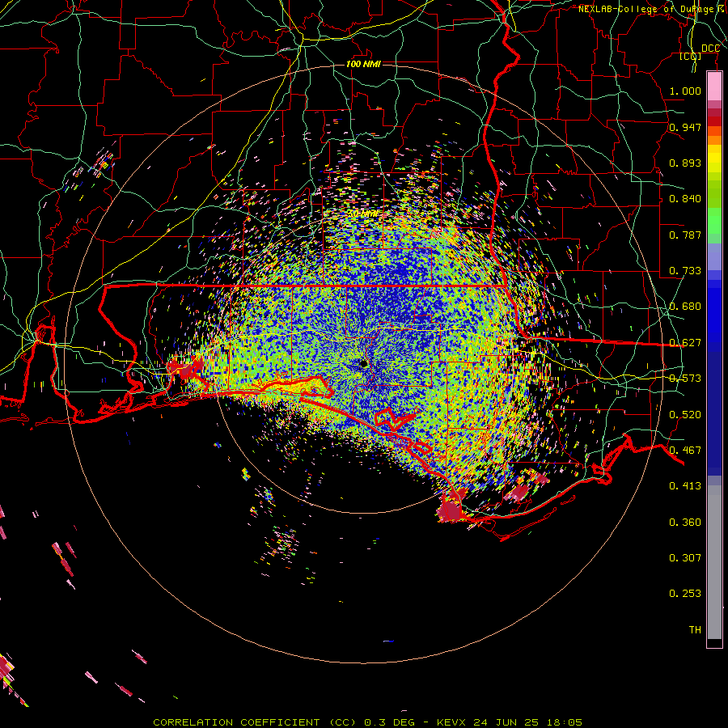This screenshot has height=728, width=728.
Task: Click the black radar site dot at center
Action: coord(363,363)
